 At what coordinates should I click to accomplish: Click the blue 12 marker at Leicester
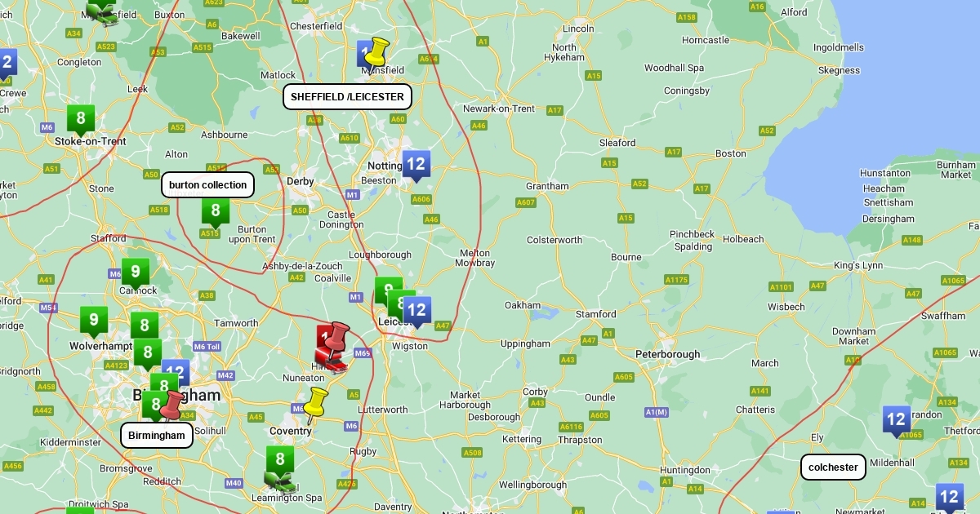[416, 312]
